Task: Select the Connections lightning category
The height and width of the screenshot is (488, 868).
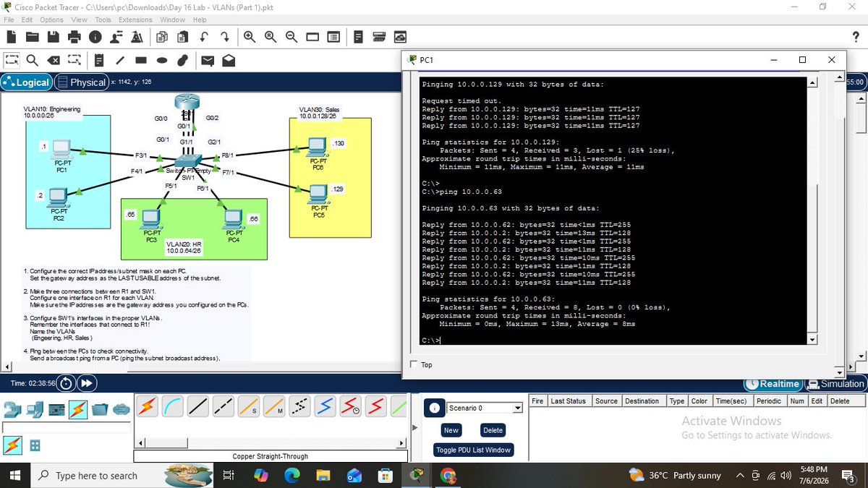Action: 78,408
